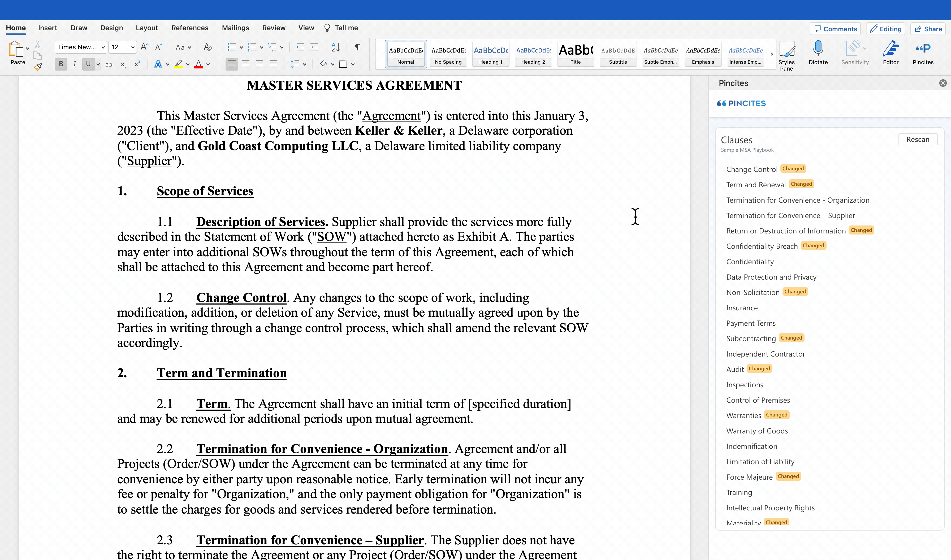Screen dimensions: 951x560
Task: Show paragraph marks with pilcrow icon
Action: coord(357,47)
